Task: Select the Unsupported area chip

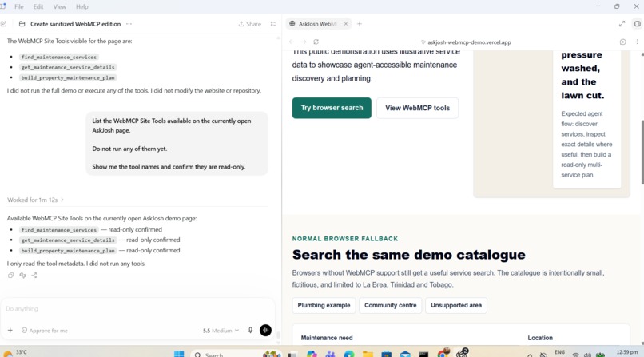Action: (x=456, y=305)
